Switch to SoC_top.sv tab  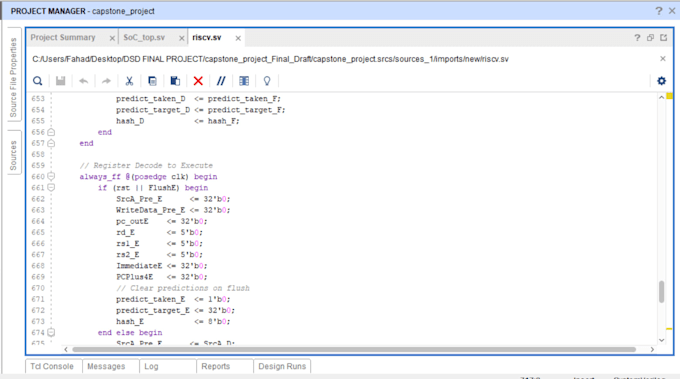pyautogui.click(x=144, y=38)
